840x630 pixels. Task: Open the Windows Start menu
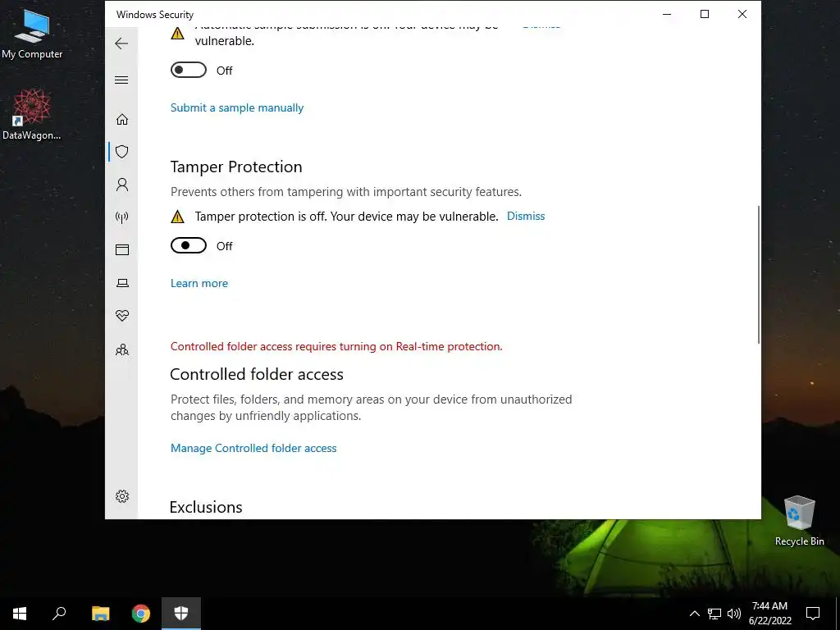point(20,614)
